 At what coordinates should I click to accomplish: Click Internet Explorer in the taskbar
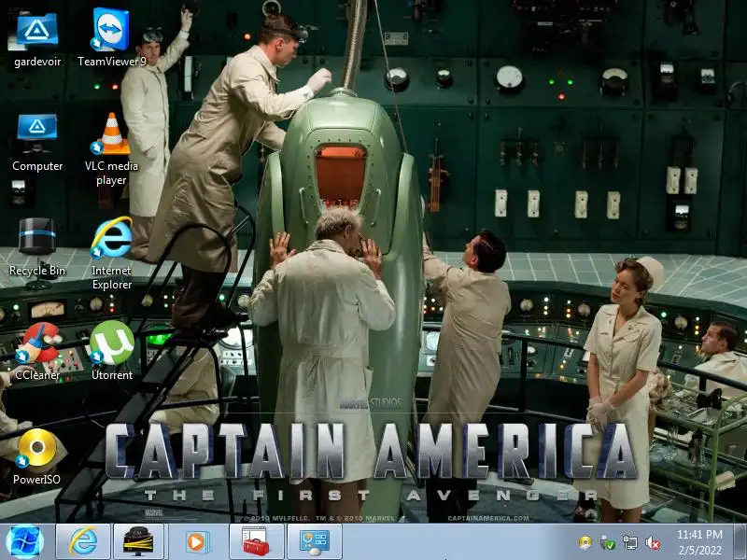[83, 542]
